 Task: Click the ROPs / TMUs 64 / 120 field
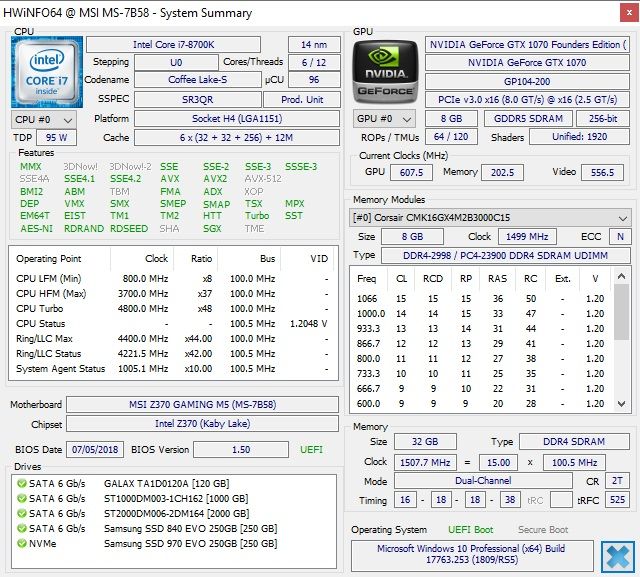point(451,137)
